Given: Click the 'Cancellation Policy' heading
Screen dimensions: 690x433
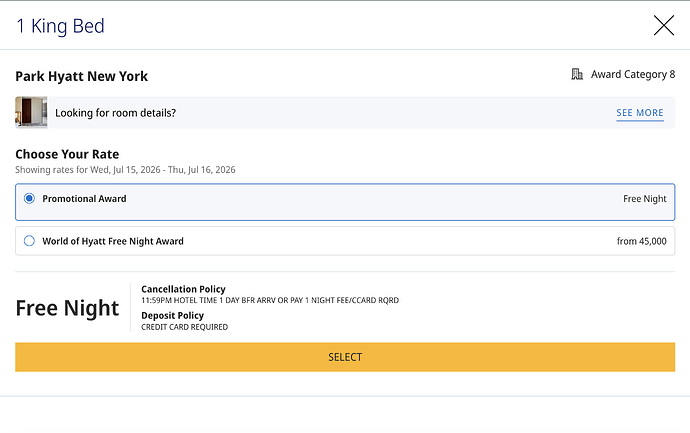Looking at the screenshot, I should pyautogui.click(x=183, y=289).
